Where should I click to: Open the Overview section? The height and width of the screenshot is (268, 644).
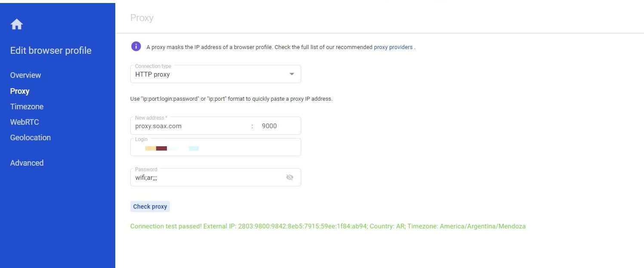coord(25,75)
